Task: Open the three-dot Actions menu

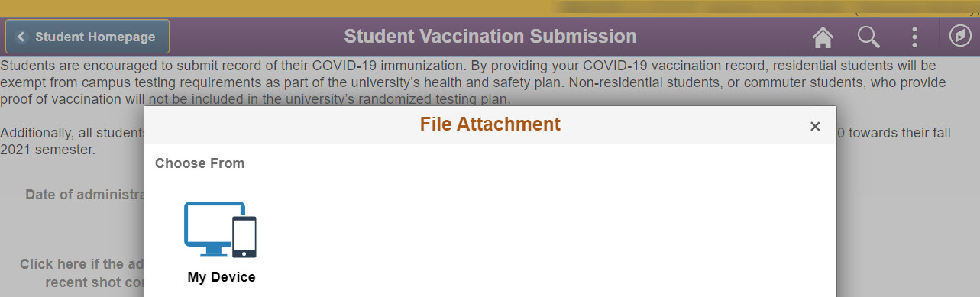Action: pyautogui.click(x=914, y=37)
